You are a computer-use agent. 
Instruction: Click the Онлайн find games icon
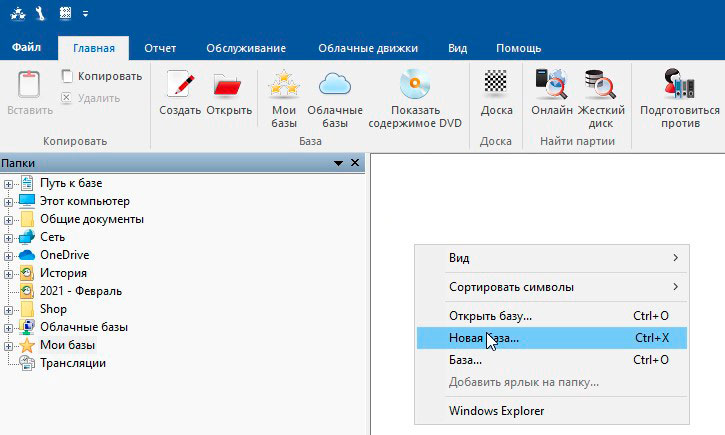[x=552, y=85]
